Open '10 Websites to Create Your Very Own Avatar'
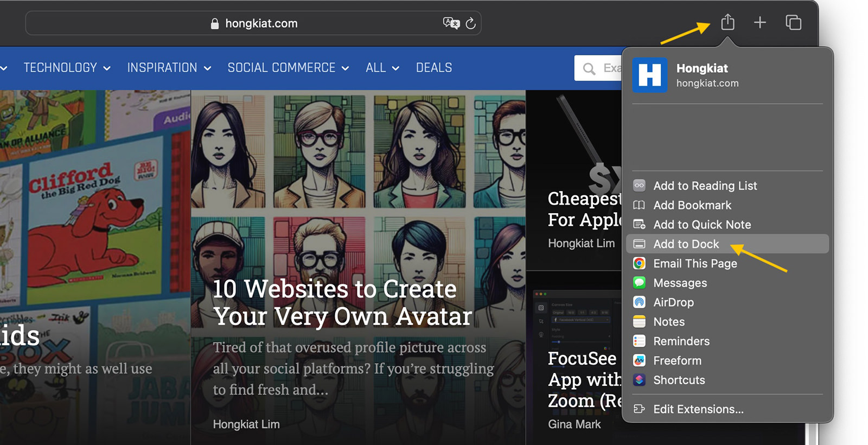Viewport: 868px width, 445px height. (342, 303)
